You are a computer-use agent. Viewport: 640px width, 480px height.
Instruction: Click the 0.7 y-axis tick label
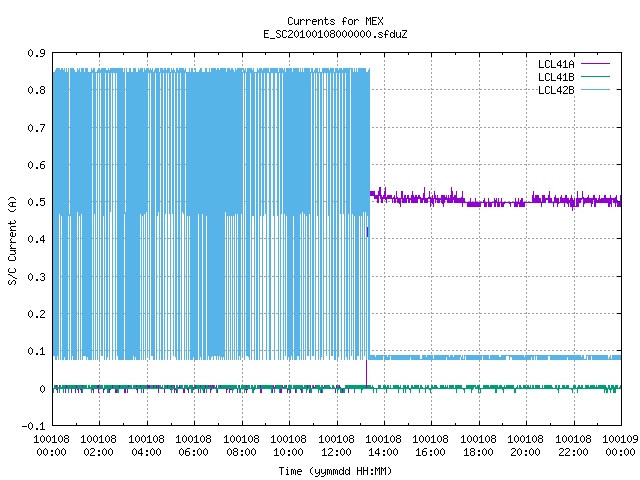[37, 128]
